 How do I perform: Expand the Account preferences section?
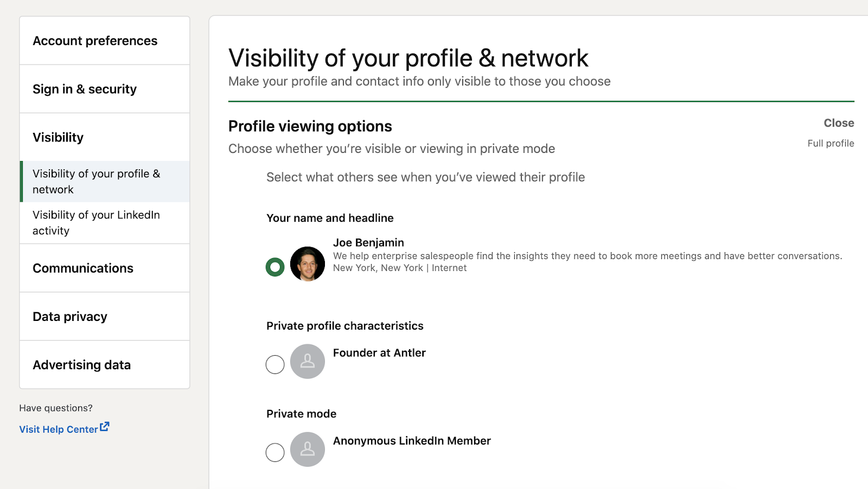click(x=95, y=41)
